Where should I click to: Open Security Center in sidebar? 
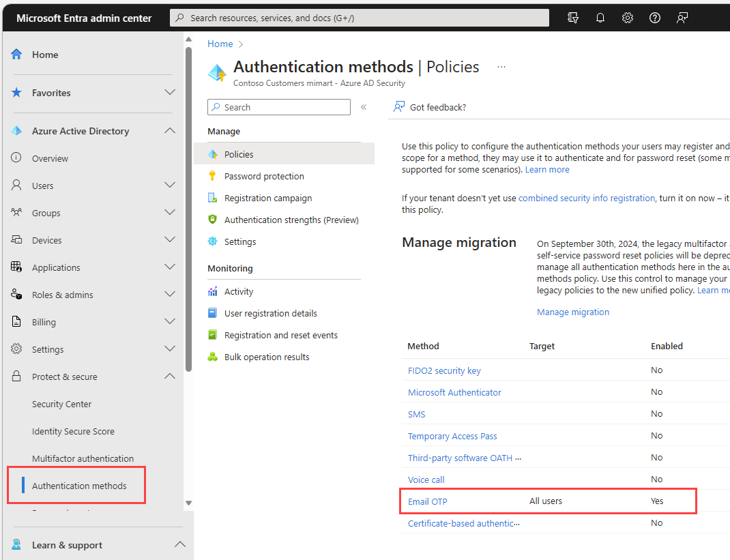coord(61,404)
